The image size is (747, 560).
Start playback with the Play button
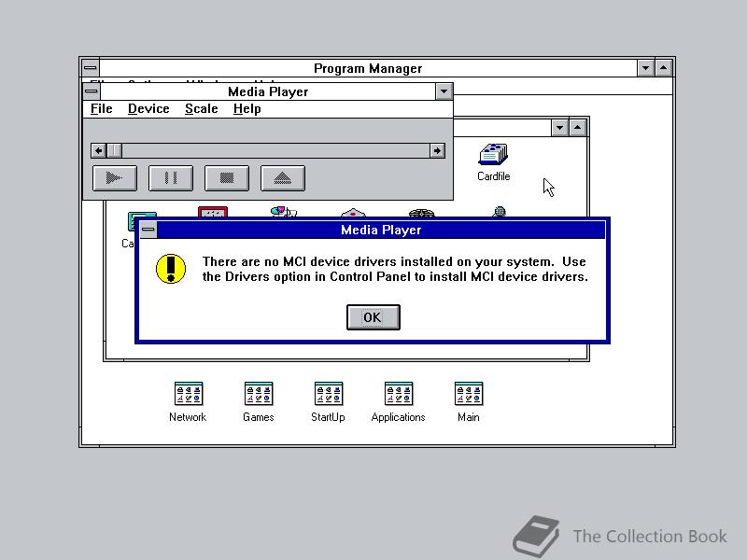[115, 178]
